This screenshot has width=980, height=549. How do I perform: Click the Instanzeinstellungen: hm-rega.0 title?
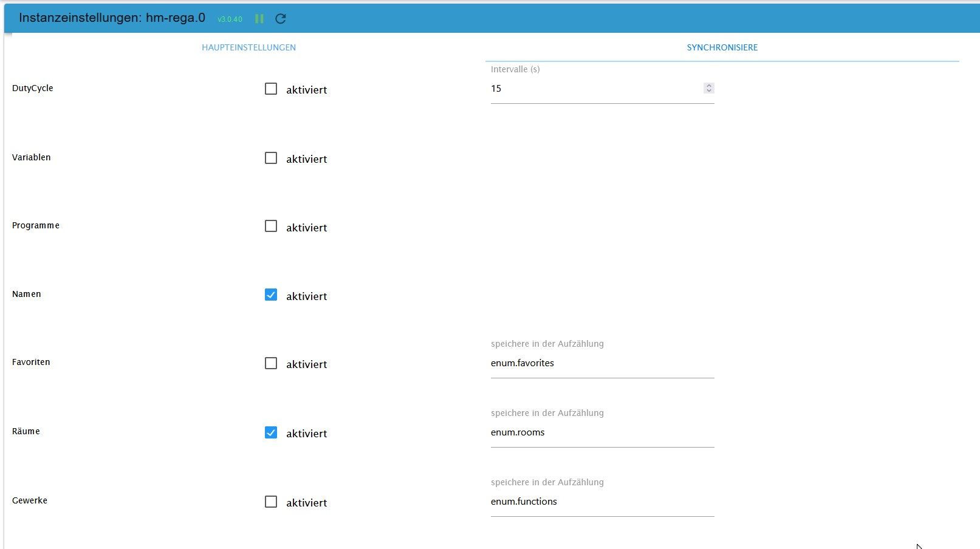112,18
